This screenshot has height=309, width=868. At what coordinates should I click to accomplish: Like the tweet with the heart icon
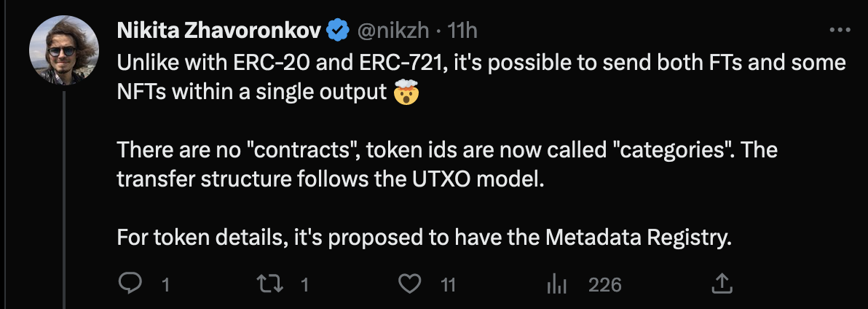[413, 283]
